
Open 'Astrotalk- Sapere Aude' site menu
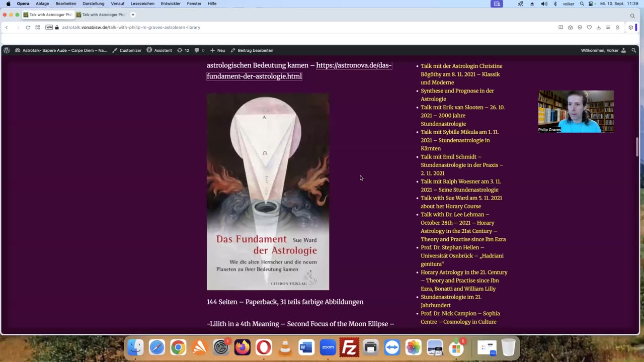(61, 50)
